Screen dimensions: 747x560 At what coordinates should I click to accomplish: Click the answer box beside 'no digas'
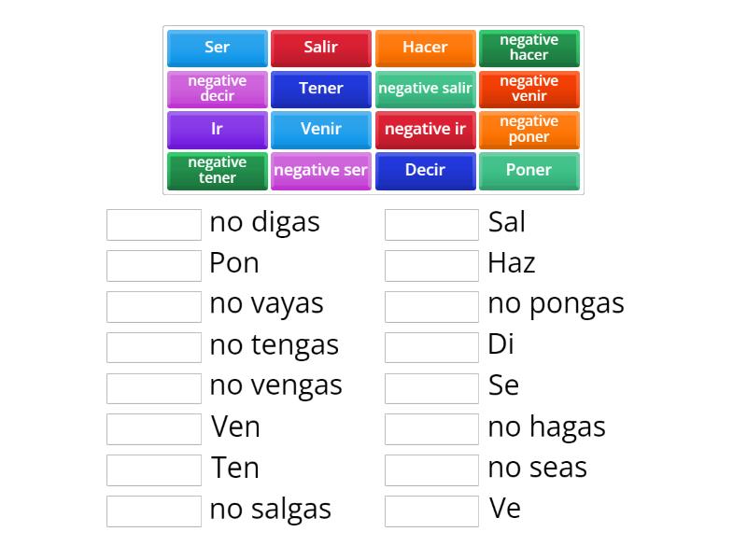click(x=154, y=224)
